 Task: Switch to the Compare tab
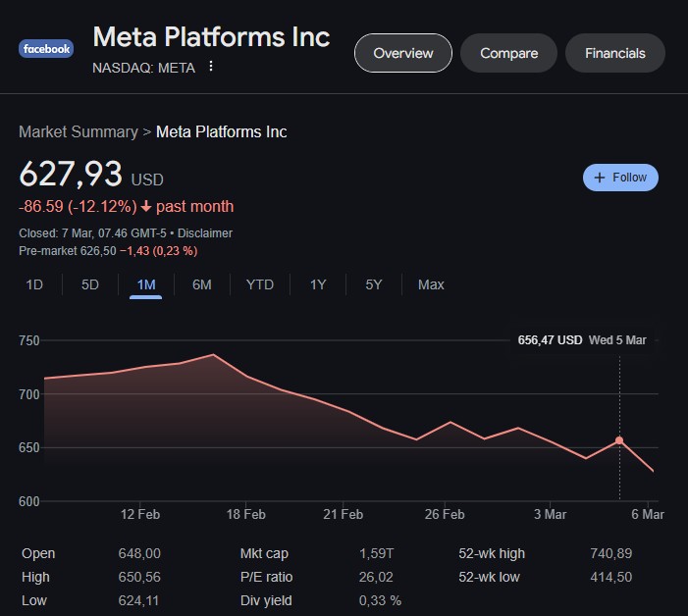tap(508, 53)
